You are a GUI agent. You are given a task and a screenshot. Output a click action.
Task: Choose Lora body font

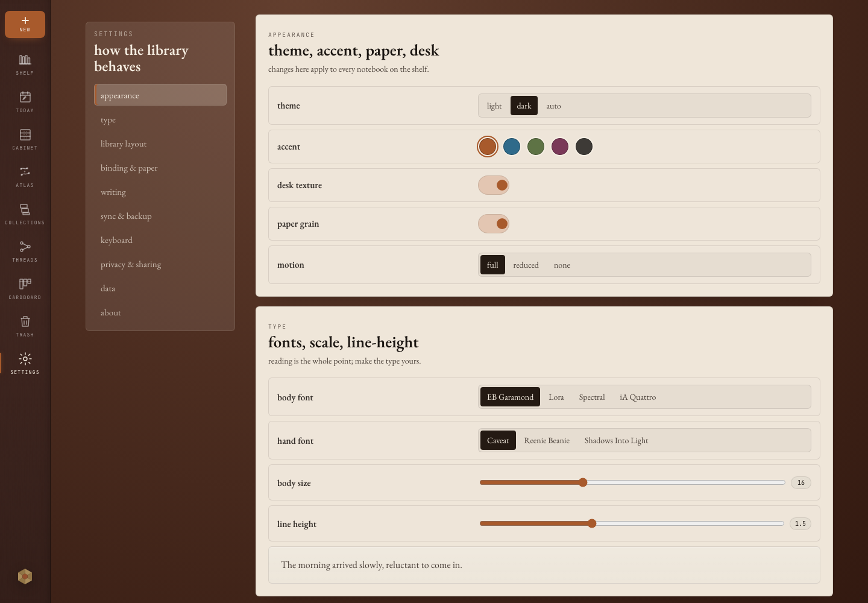556,397
